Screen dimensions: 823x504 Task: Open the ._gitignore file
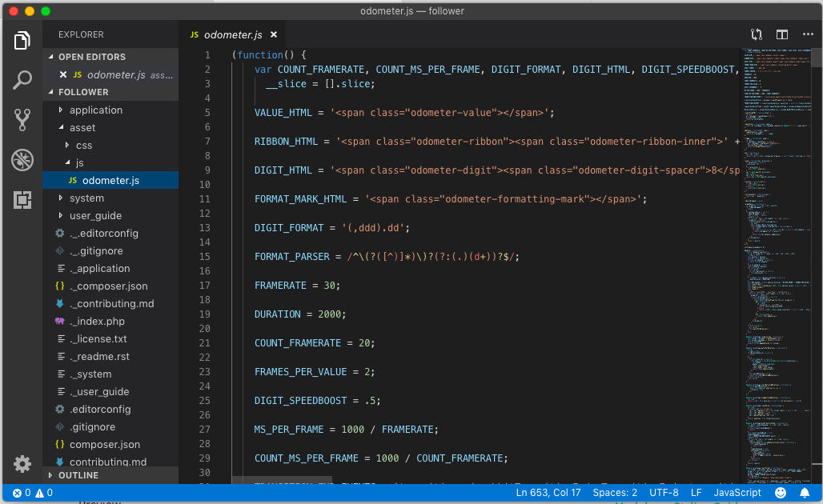click(110, 250)
